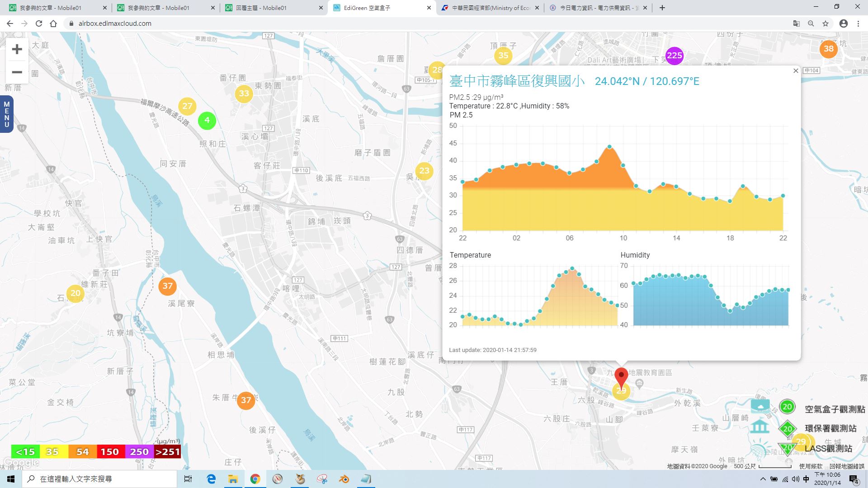Click the 空氣盒子觀測點 legend label
The height and width of the screenshot is (488, 868).
pyautogui.click(x=835, y=409)
